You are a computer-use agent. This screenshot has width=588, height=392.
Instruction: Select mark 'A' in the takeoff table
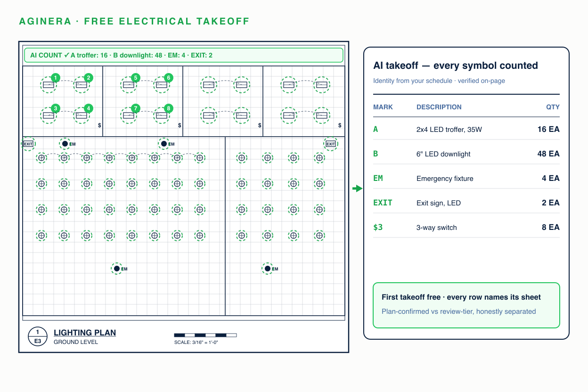click(376, 129)
